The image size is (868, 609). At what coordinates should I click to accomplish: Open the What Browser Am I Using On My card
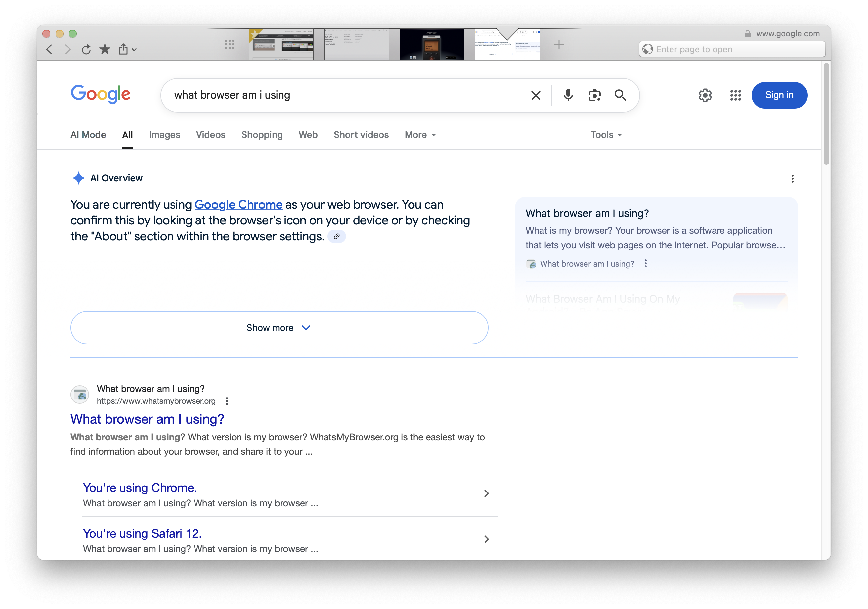click(656, 302)
